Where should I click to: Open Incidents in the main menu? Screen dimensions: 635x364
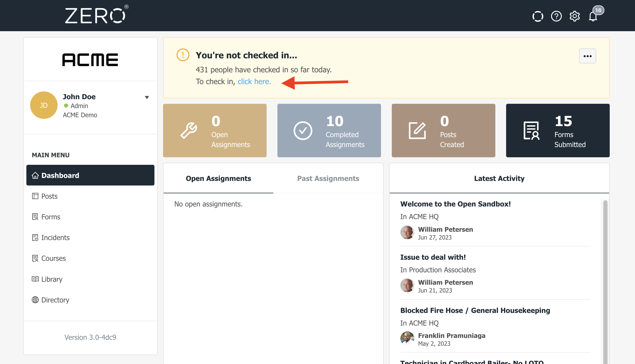click(55, 238)
